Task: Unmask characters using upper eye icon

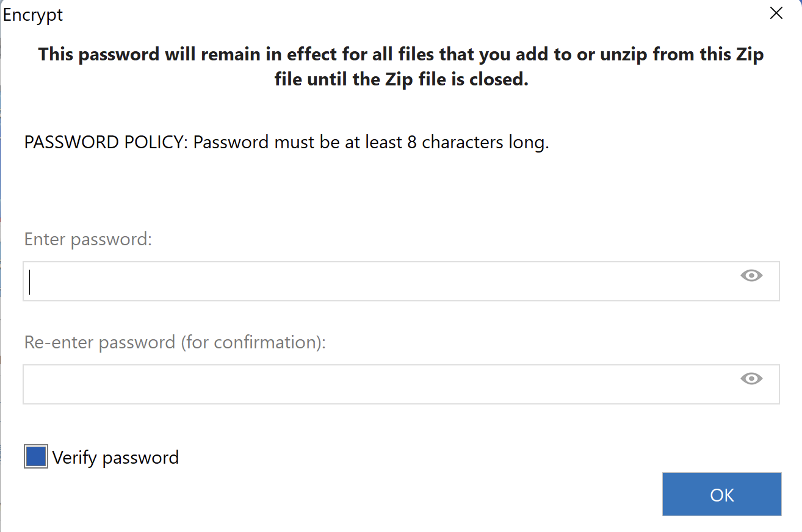Action: (751, 276)
